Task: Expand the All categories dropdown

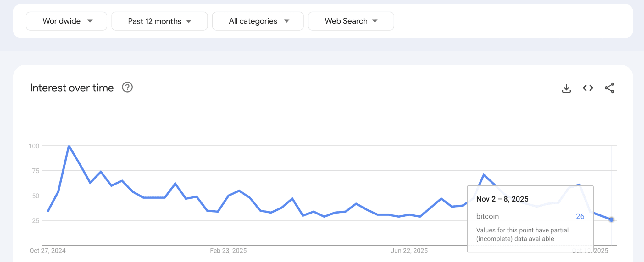Action: pyautogui.click(x=258, y=21)
